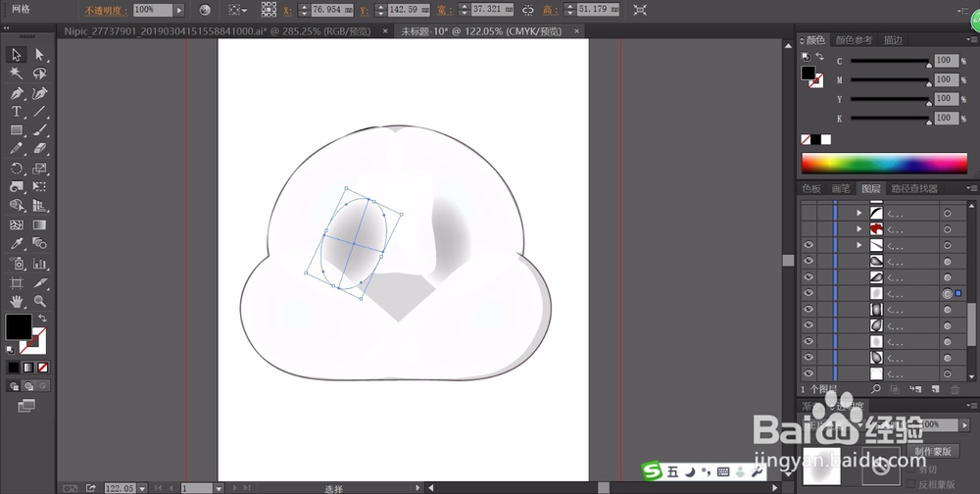The width and height of the screenshot is (980, 494).
Task: Select the Shape Builder tool
Action: coord(17,206)
